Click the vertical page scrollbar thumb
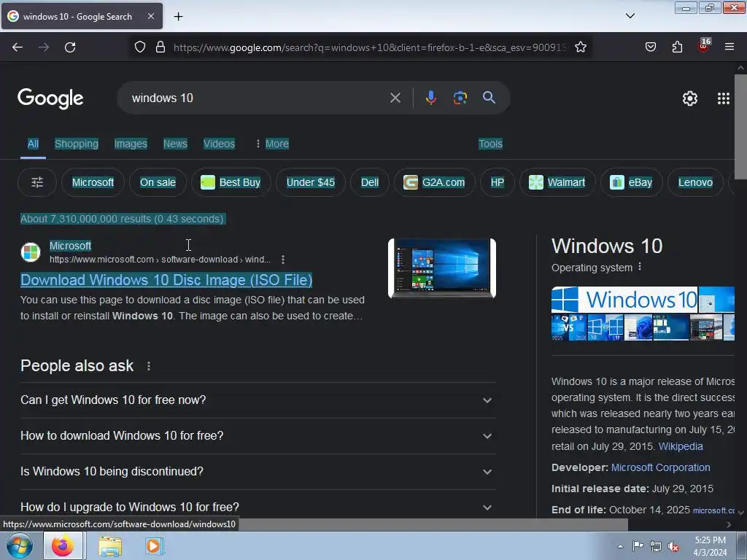 (x=740, y=127)
